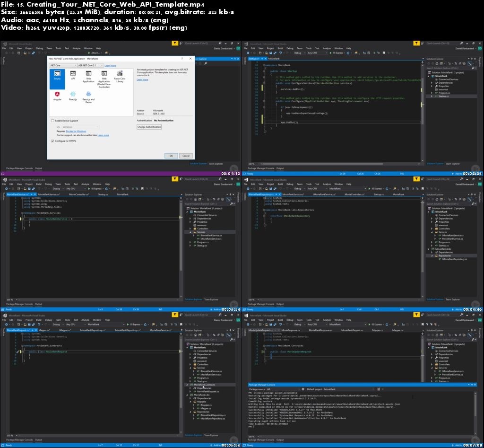Tick the Enable Docker Support checkbox
484x448 pixels.
52,121
